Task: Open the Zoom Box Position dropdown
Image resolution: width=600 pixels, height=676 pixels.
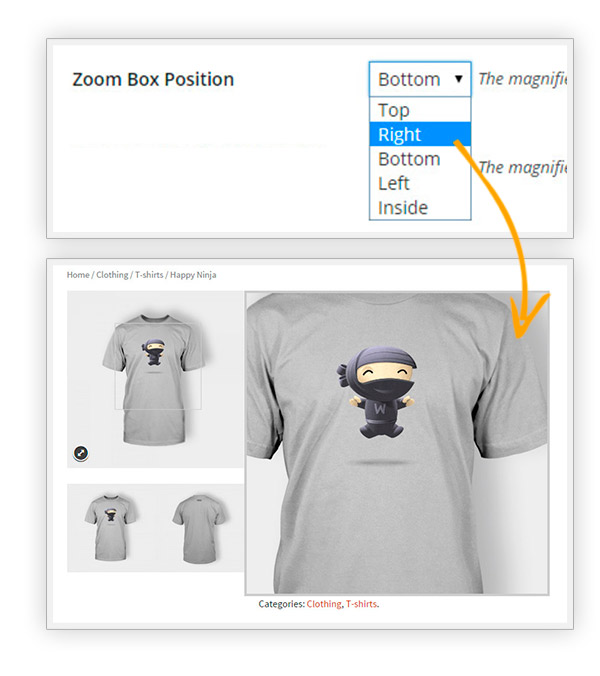Action: point(420,79)
